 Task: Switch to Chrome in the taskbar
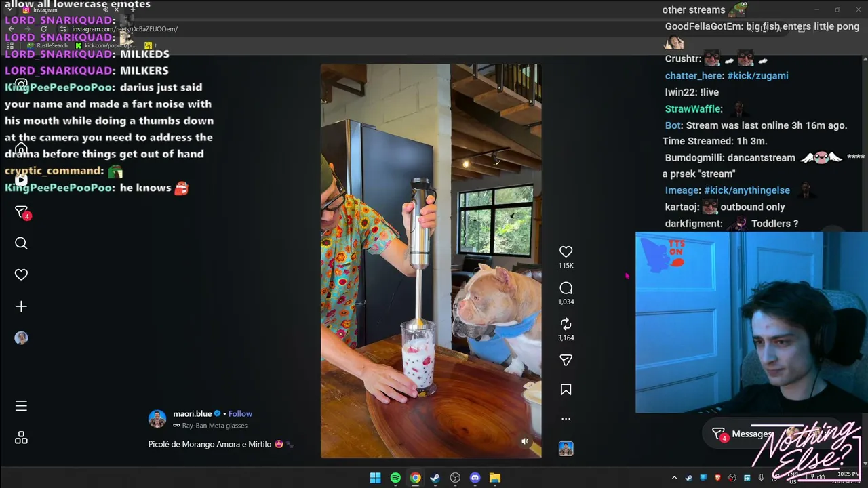(415, 478)
